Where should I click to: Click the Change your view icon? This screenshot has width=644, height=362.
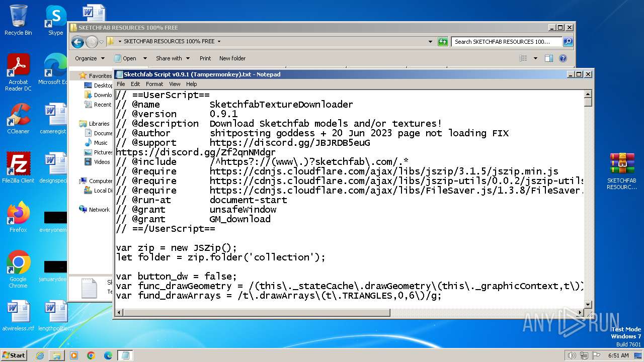tap(523, 58)
